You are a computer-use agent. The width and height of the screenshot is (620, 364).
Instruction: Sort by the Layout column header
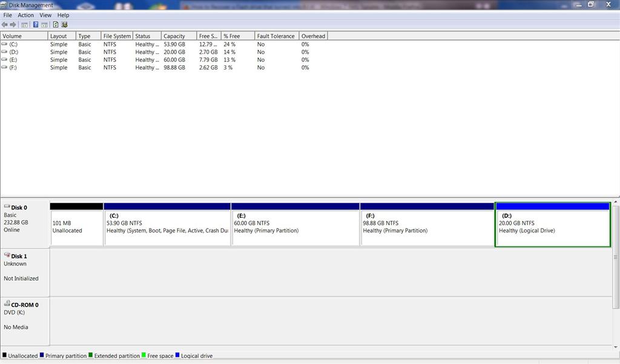click(x=62, y=36)
